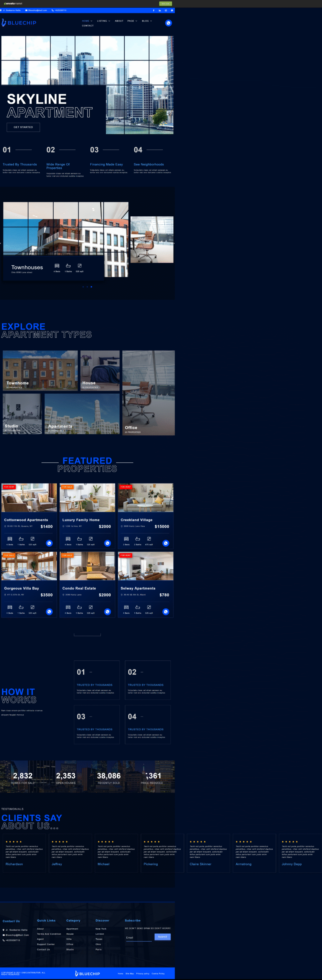Open the Studio apartment type tile
This screenshot has width=322, height=980.
pos(22,414)
